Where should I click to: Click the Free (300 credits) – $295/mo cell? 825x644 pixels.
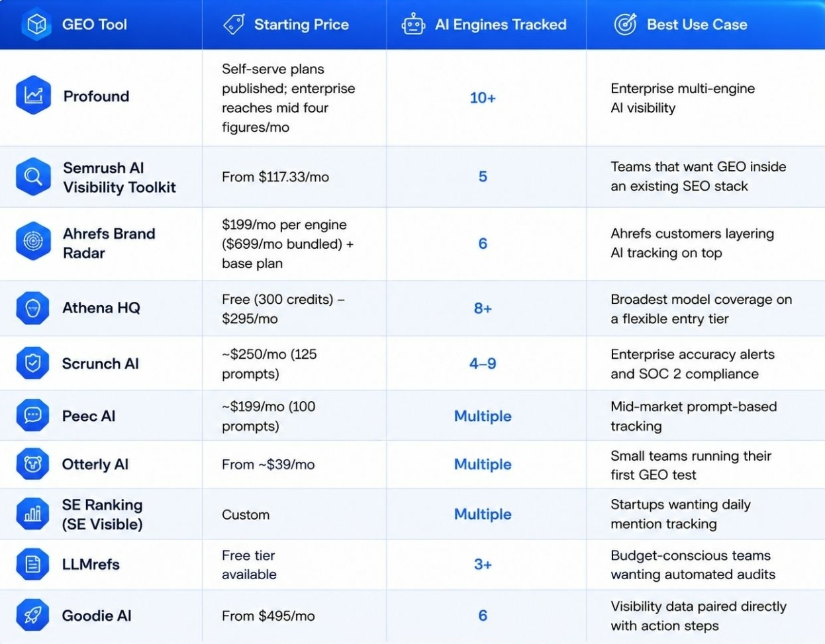coord(283,308)
